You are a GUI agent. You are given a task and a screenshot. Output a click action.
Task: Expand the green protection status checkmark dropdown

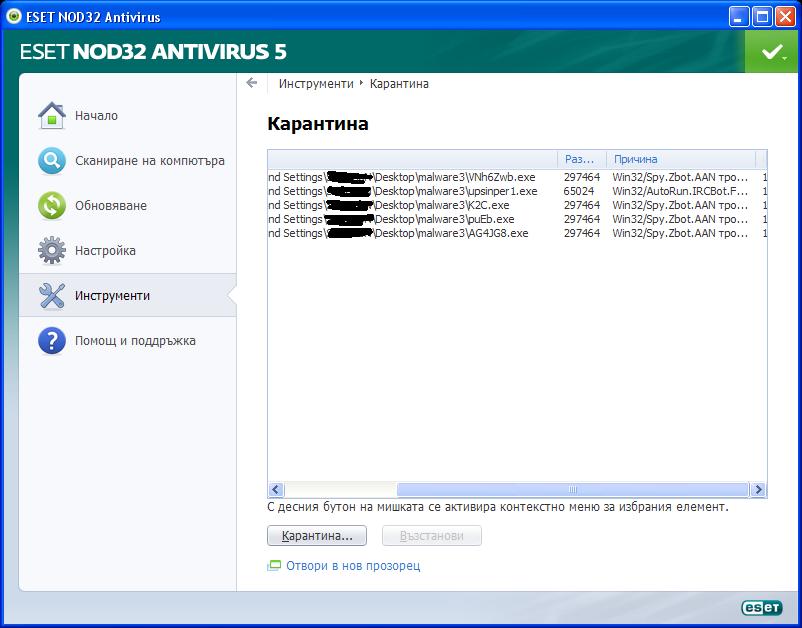773,52
